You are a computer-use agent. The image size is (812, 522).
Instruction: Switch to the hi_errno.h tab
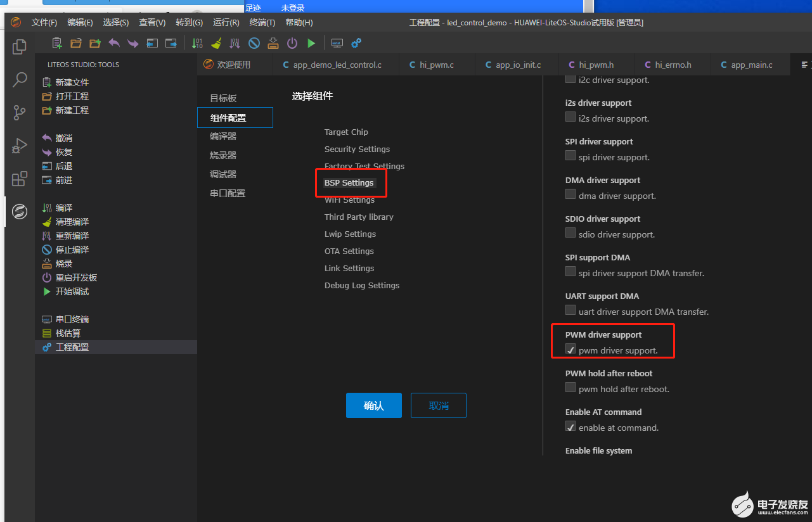[x=673, y=65]
